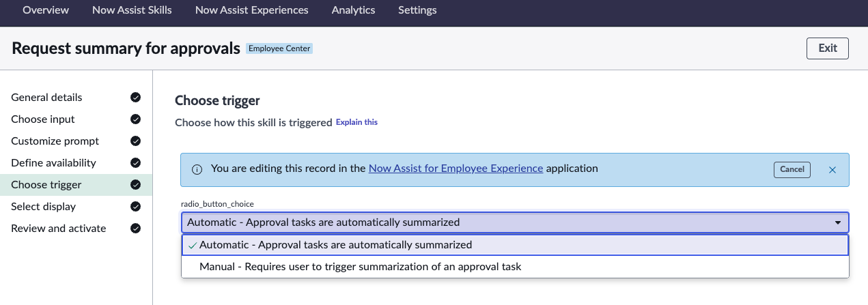Click the Choose trigger heading
The height and width of the screenshot is (305, 868).
pyautogui.click(x=217, y=101)
